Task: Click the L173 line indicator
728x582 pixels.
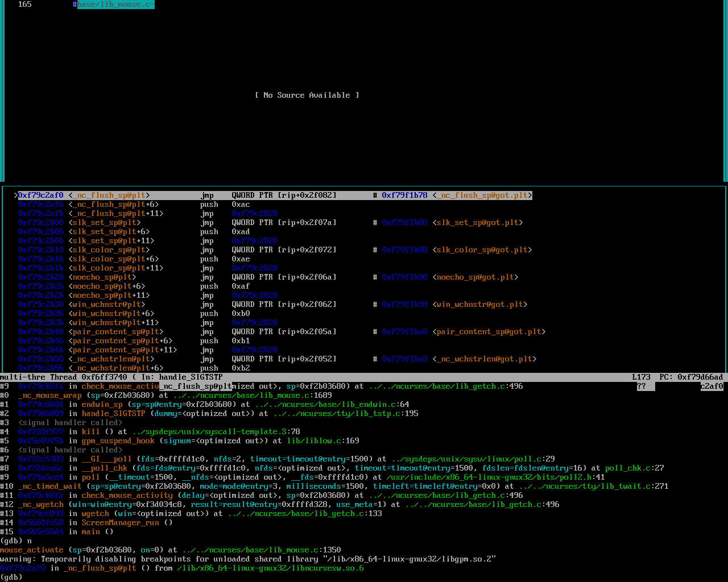Action: [x=641, y=377]
